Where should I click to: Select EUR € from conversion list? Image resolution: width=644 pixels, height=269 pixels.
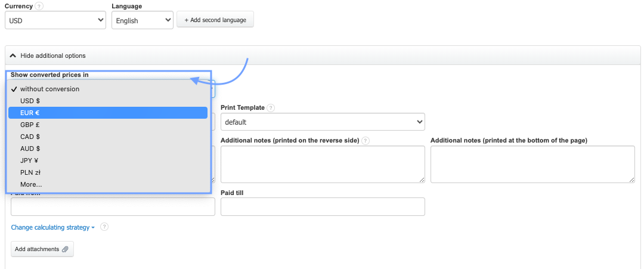(108, 113)
